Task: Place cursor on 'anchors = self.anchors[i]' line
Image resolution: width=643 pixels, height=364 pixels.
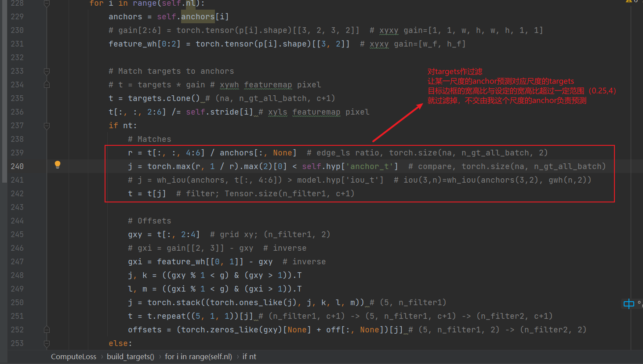Action: 169,17
